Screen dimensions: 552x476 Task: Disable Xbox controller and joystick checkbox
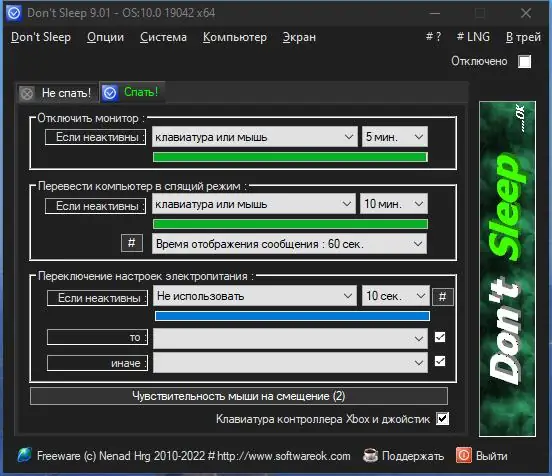pyautogui.click(x=443, y=419)
